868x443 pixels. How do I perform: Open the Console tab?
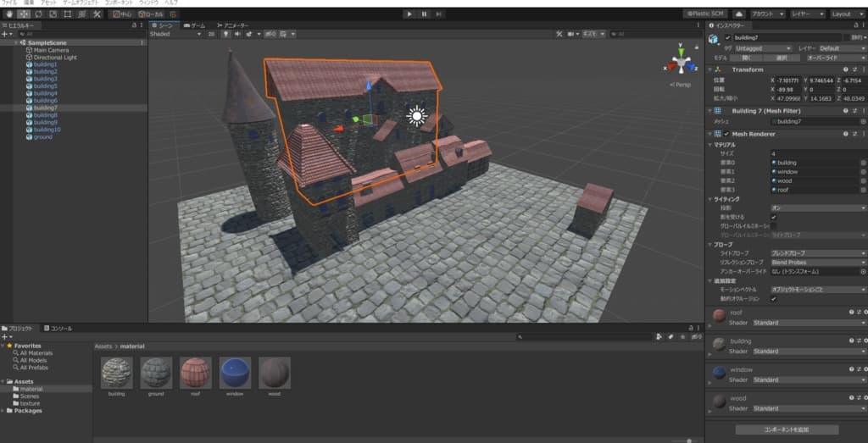click(x=61, y=328)
